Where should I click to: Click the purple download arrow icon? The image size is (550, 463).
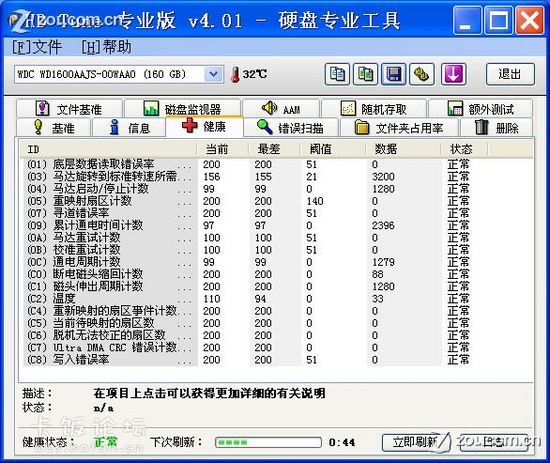pos(454,74)
